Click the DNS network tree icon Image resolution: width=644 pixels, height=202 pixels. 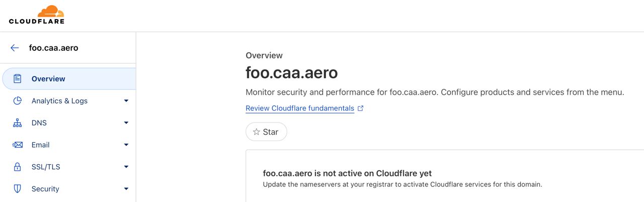18,123
